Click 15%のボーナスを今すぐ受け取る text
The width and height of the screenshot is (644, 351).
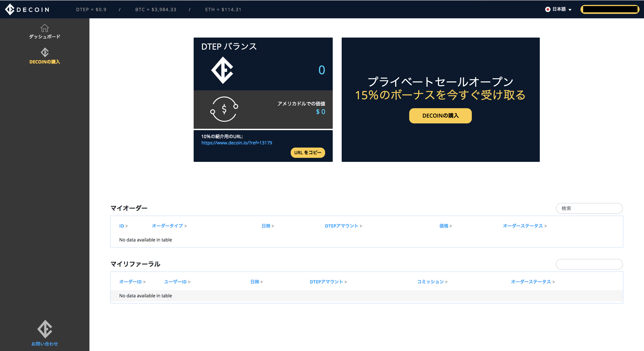click(440, 95)
